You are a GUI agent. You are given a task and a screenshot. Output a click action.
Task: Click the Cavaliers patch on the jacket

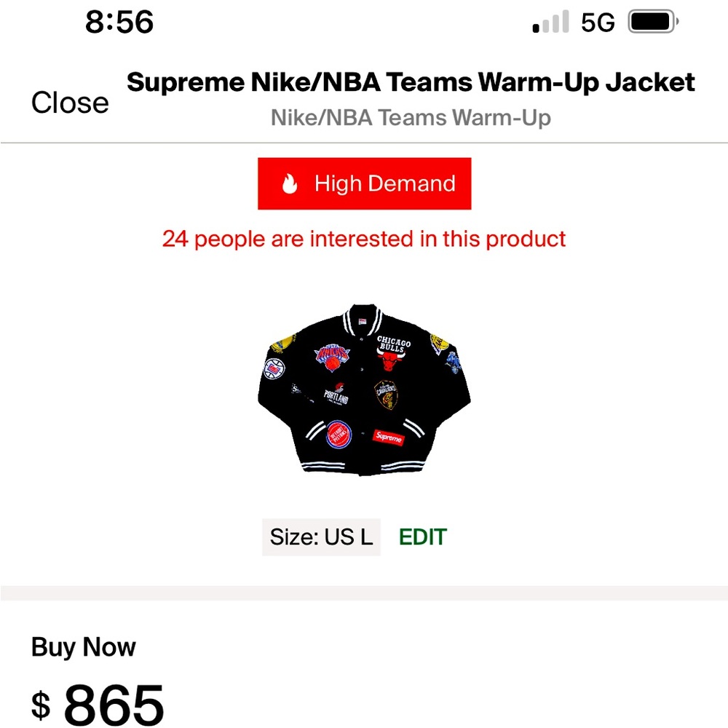pyautogui.click(x=386, y=393)
